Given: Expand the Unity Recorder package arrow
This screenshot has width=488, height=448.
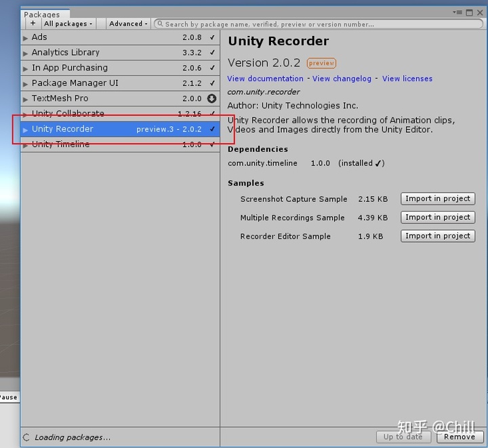Looking at the screenshot, I should point(25,130).
